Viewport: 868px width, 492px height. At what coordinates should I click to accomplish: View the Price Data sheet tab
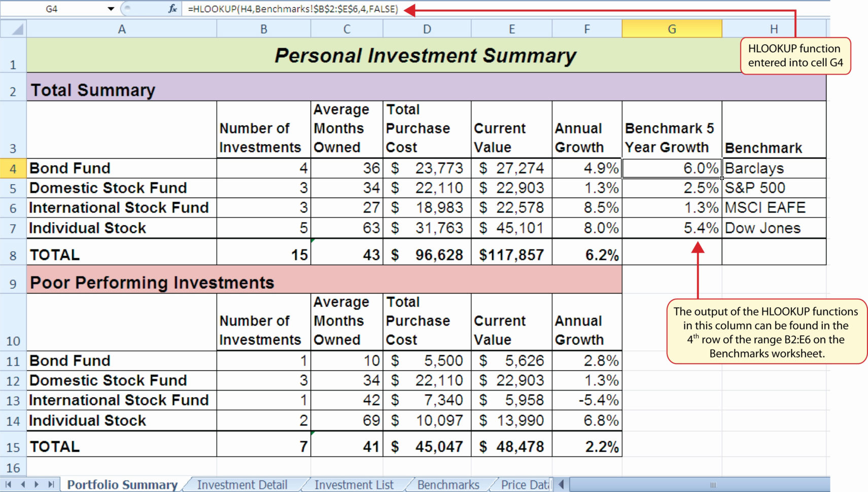[x=524, y=484]
